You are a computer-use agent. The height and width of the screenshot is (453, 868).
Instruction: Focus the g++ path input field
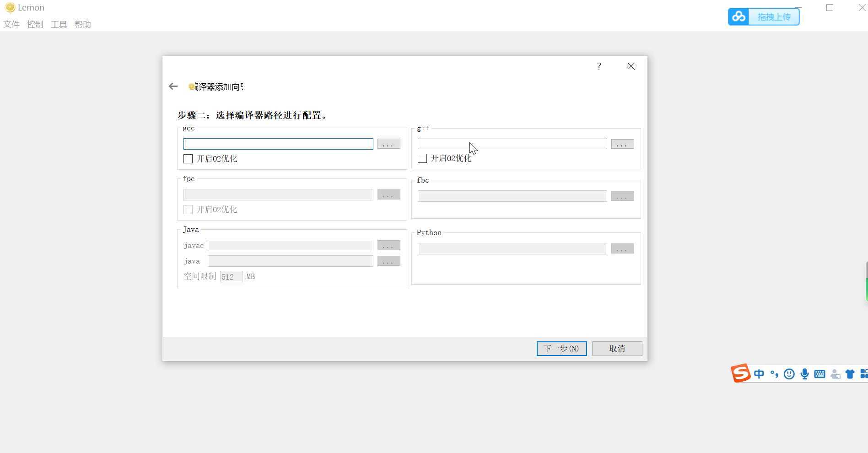(x=512, y=144)
